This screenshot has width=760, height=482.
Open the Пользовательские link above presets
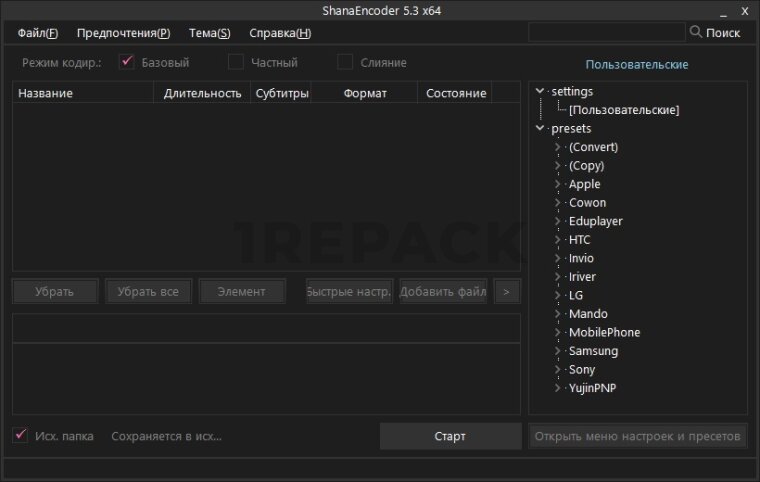pyautogui.click(x=637, y=65)
